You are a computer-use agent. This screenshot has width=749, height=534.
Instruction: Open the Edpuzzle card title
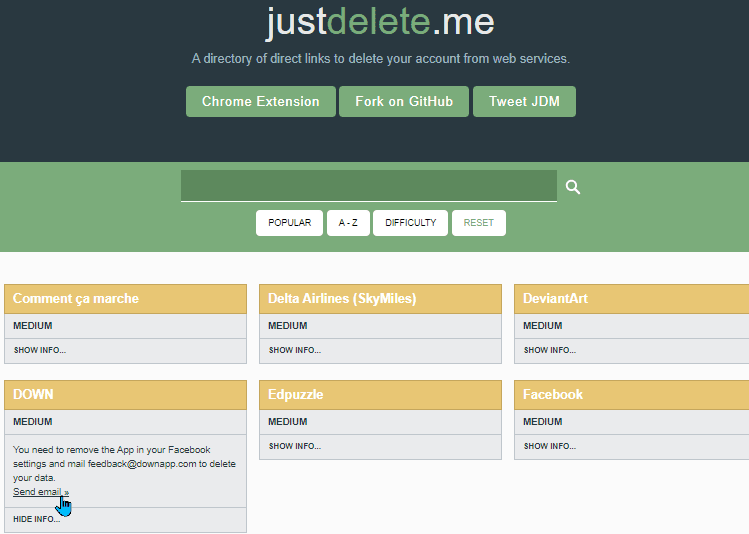click(x=296, y=395)
